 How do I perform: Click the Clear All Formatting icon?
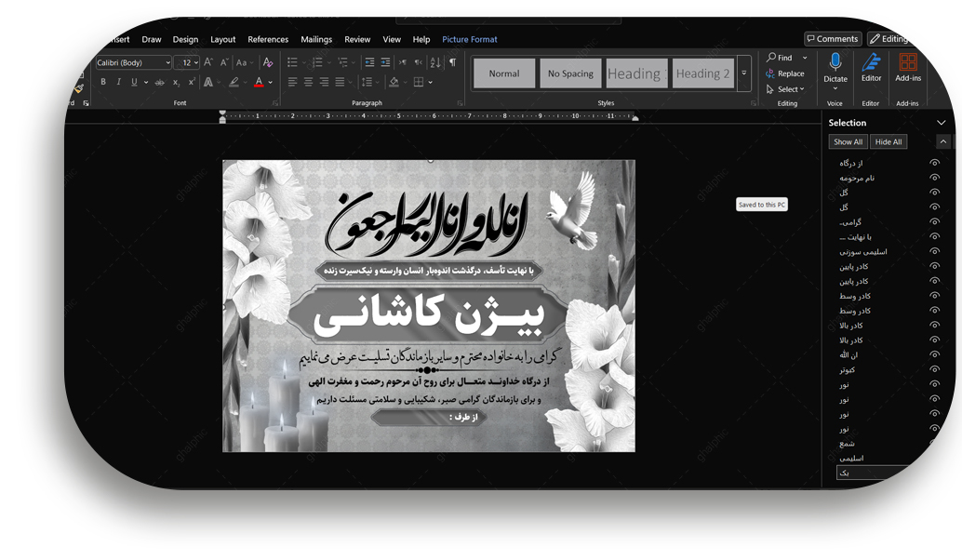[x=268, y=62]
